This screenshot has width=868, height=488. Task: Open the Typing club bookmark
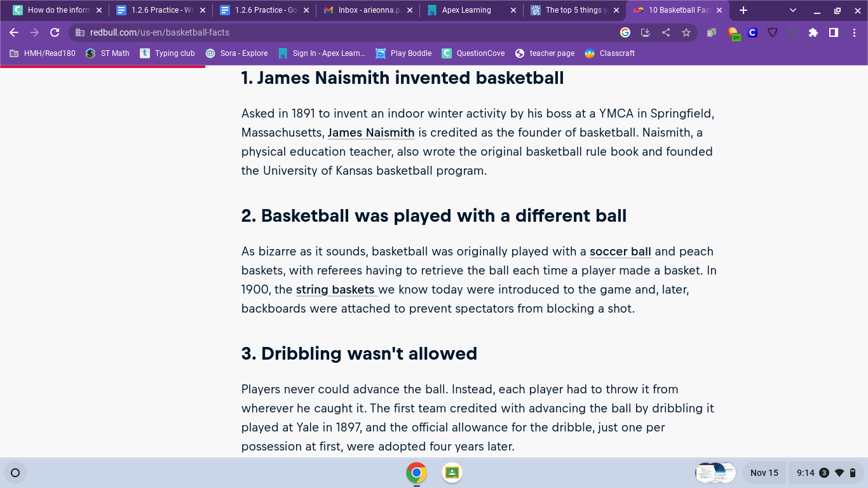(x=168, y=53)
